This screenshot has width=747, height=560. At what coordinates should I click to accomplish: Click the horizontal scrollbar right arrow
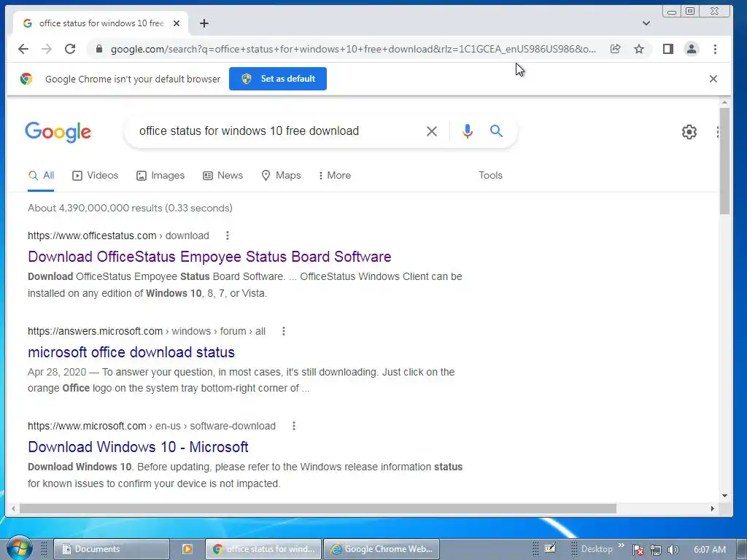(x=712, y=508)
